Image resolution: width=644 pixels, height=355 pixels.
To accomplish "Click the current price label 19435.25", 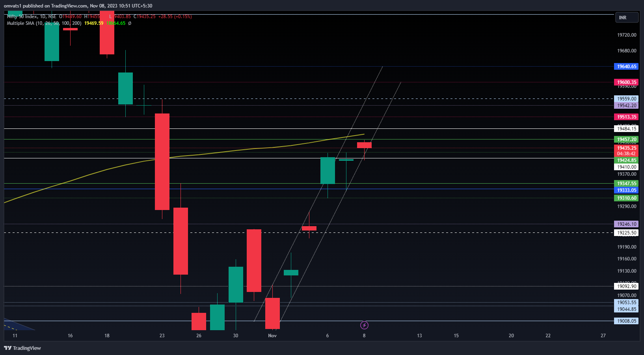I will click(626, 148).
